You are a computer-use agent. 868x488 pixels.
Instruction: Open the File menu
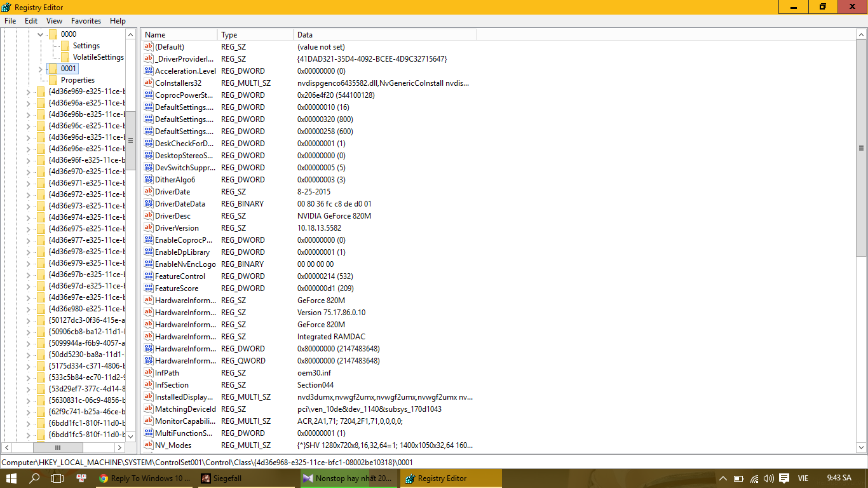tap(10, 21)
